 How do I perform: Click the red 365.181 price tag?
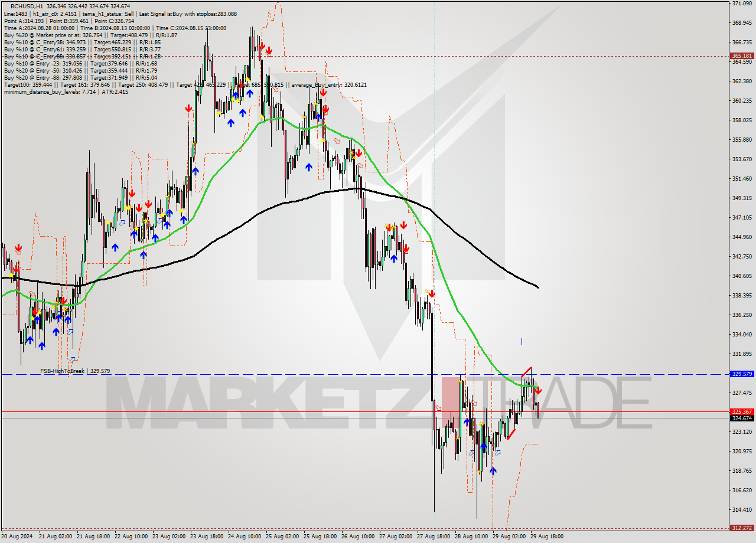741,56
